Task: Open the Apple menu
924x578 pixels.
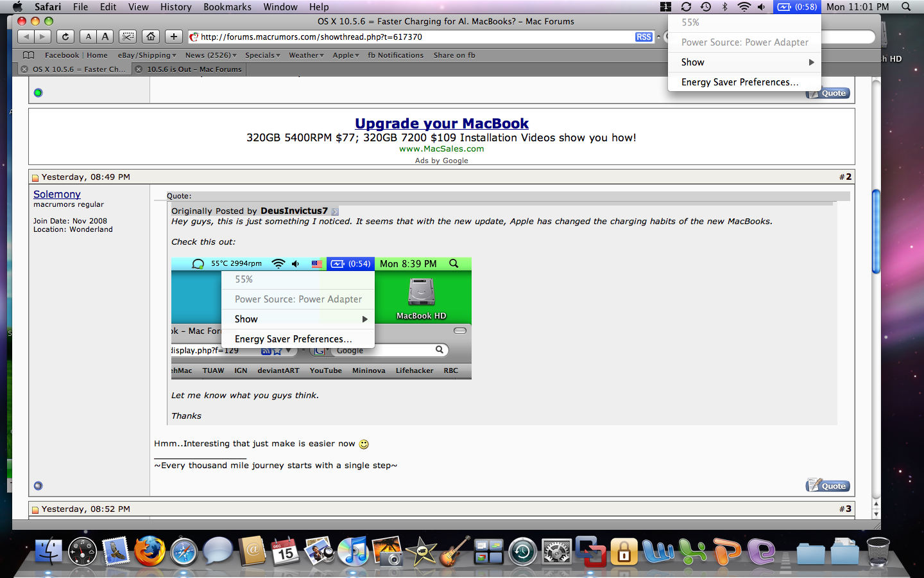Action: [x=17, y=7]
